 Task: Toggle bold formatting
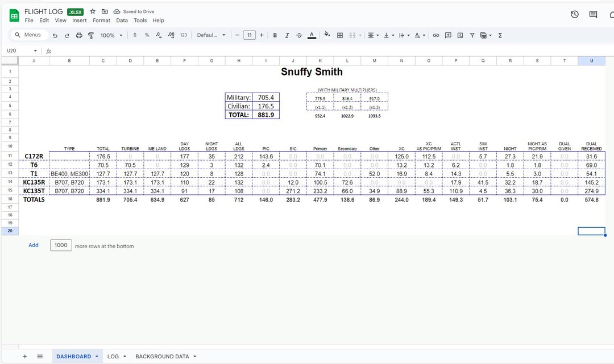[x=275, y=35]
